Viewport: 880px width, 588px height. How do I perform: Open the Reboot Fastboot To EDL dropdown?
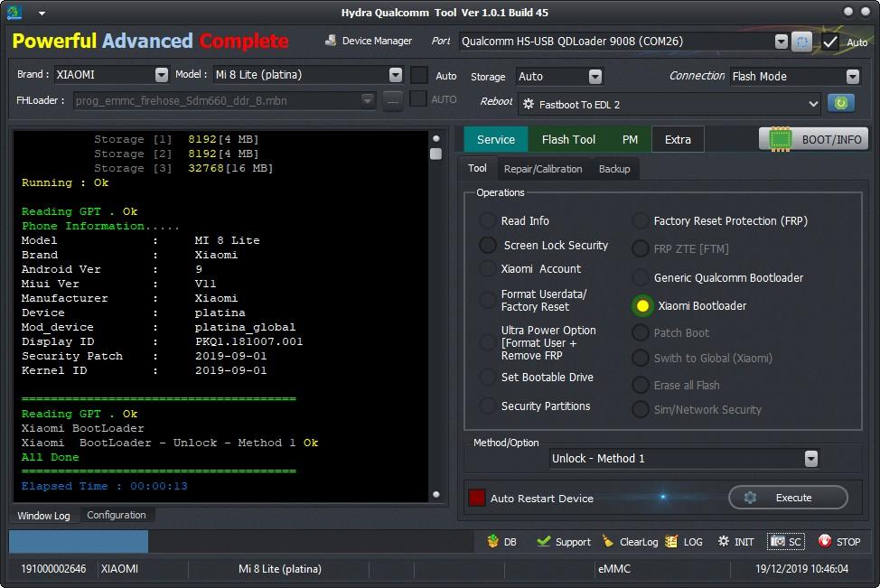pos(812,104)
